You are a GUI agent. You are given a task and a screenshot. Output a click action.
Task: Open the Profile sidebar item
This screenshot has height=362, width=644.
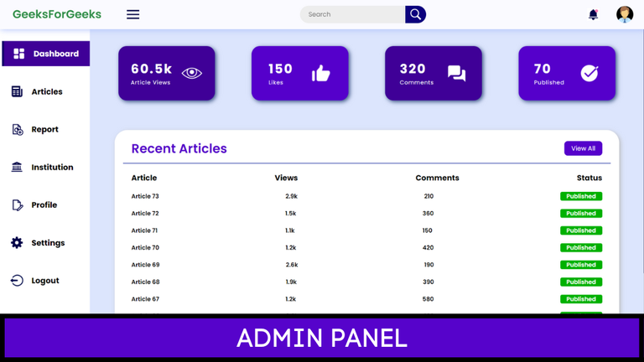point(44,205)
